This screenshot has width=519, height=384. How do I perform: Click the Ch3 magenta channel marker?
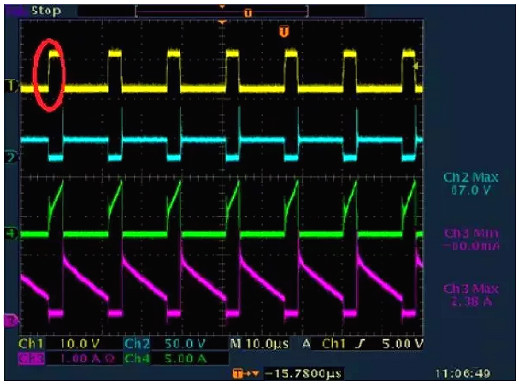coord(11,321)
